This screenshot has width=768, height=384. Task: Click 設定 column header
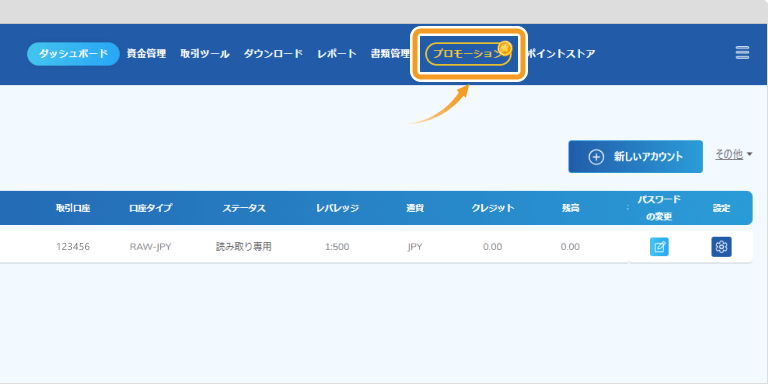click(721, 208)
